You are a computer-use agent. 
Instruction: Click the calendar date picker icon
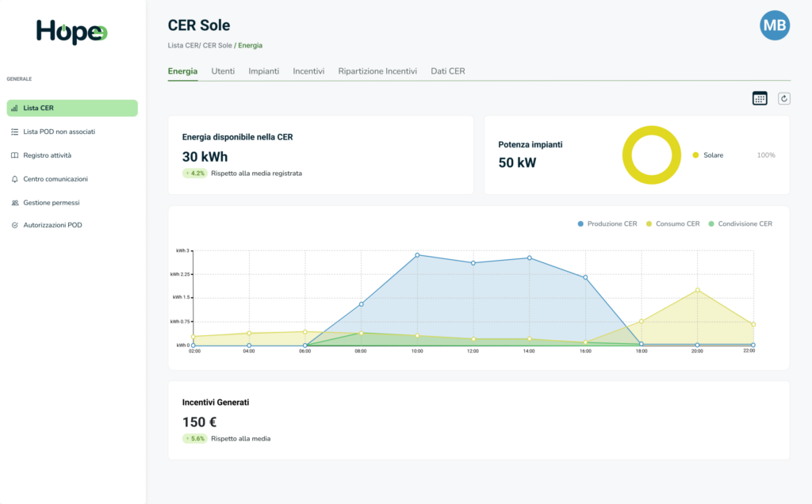[760, 98]
